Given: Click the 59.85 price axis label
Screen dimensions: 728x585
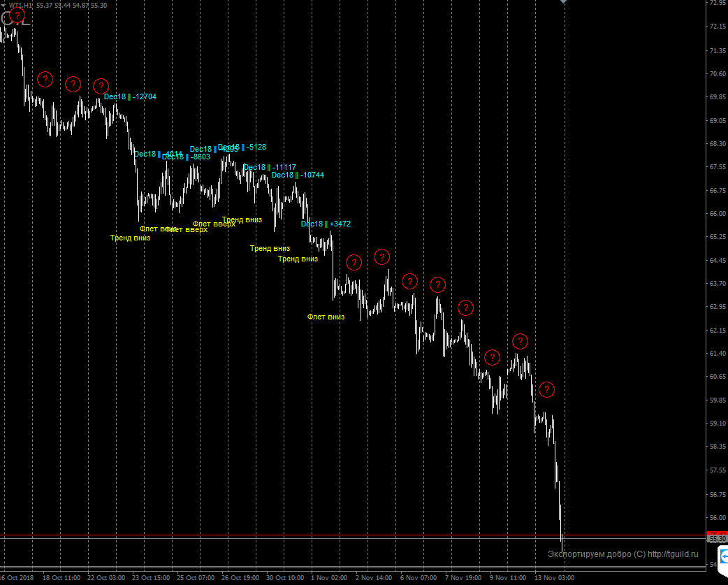Looking at the screenshot, I should [718, 400].
